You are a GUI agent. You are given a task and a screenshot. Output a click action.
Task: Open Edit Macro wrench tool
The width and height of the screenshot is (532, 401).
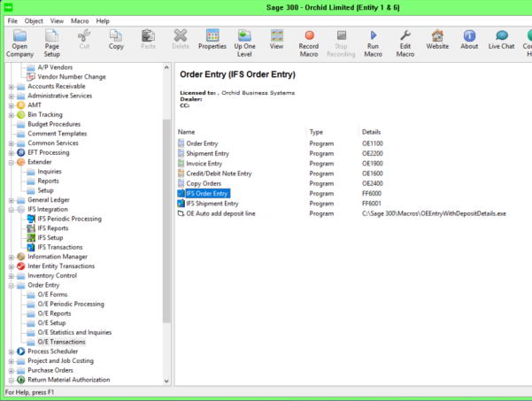[405, 35]
